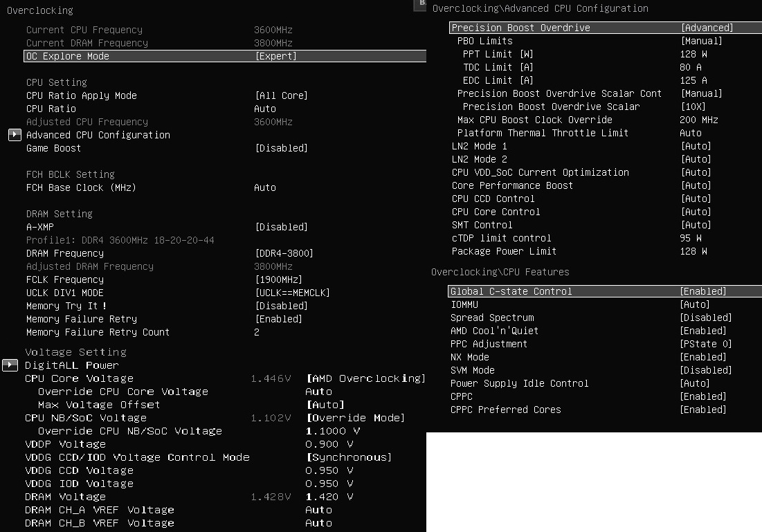Viewport: 762px width, 532px height.
Task: Open Precision Boost Overdrive Scalar 10X dropdown
Action: point(693,107)
